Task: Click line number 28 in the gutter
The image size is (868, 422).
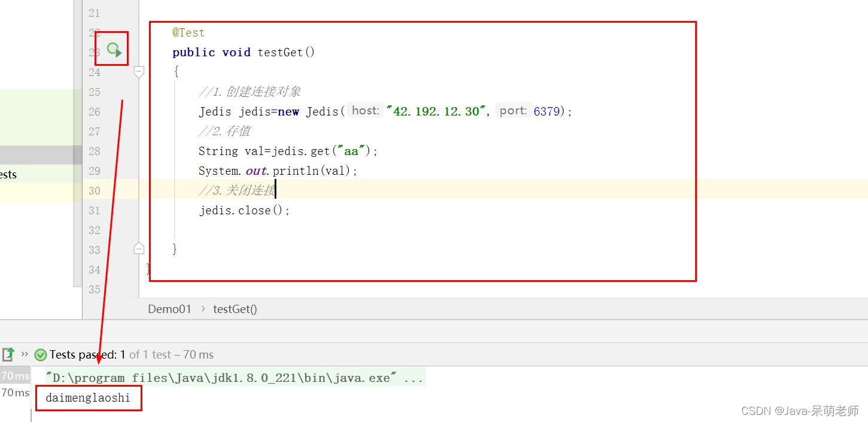Action: [94, 151]
